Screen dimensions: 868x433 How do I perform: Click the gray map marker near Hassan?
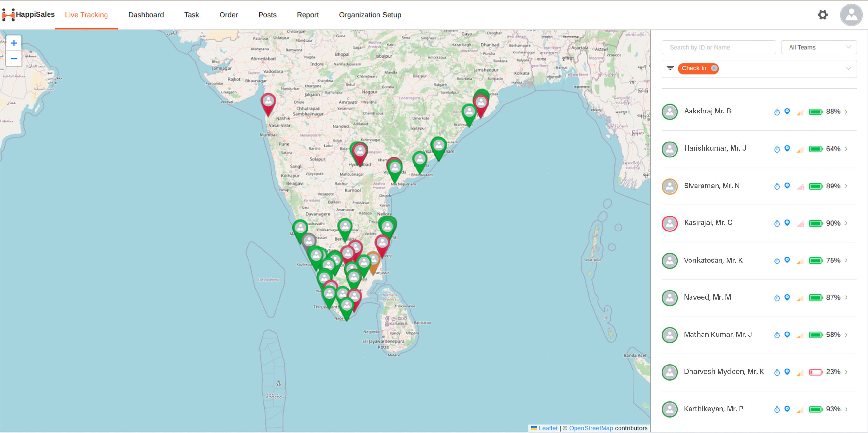(308, 244)
